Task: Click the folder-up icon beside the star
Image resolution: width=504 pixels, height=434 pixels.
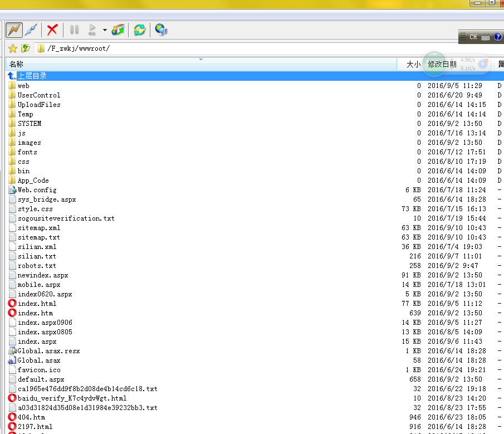Action: [x=25, y=48]
